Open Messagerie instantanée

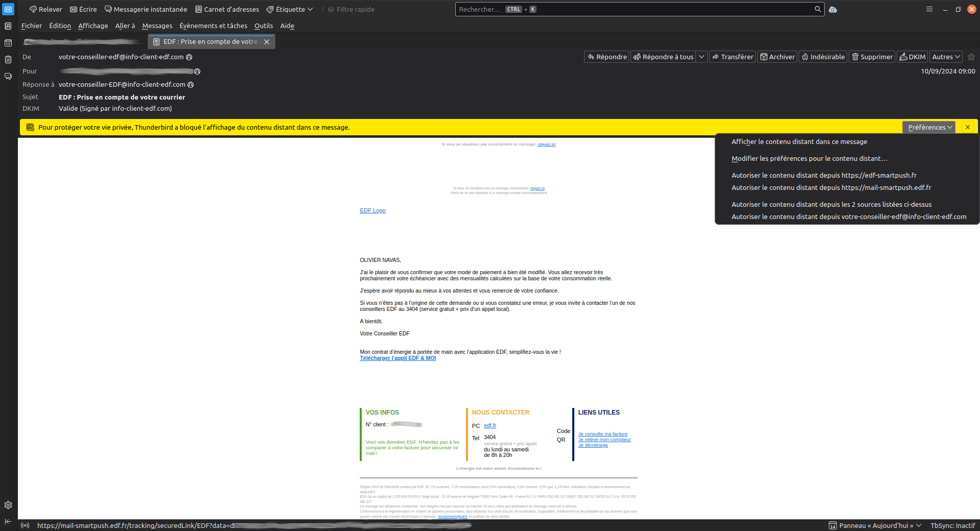(x=146, y=9)
